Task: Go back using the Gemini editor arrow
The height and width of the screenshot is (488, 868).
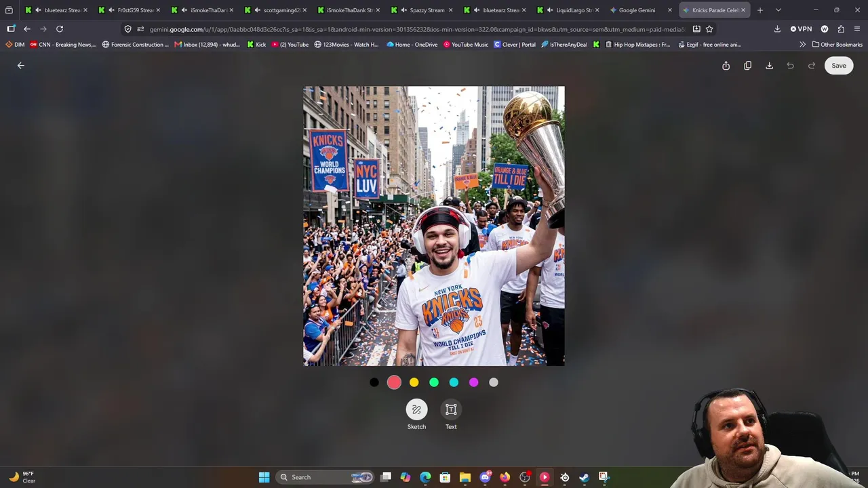Action: [x=20, y=66]
